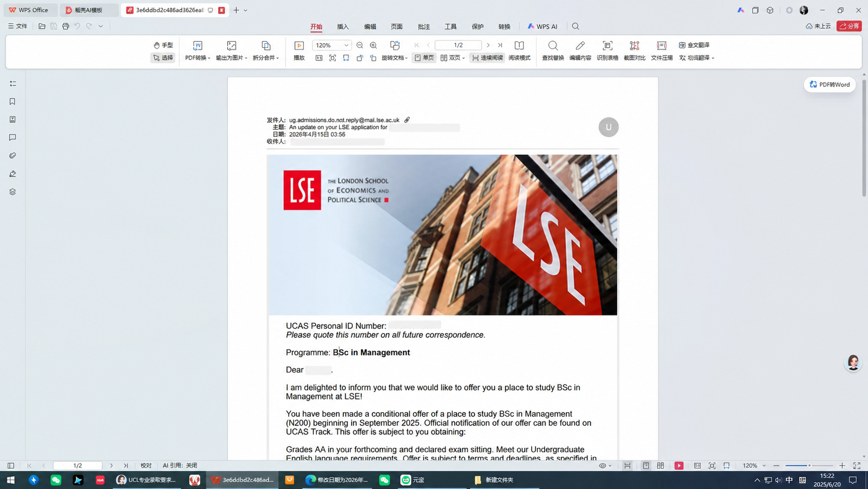The height and width of the screenshot is (489, 868).
Task: Click the 校对 proofreading status bar item
Action: [x=146, y=466]
